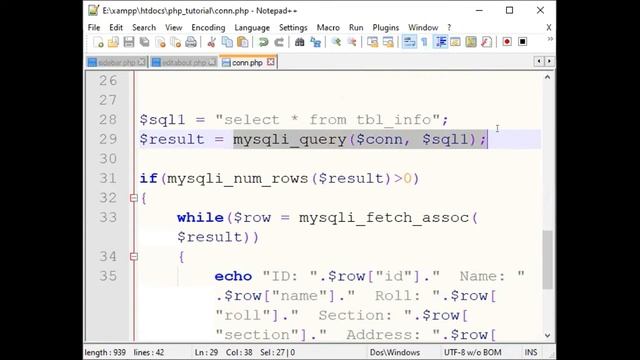
Task: Click the Close document toolbar icon
Action: coord(160,42)
